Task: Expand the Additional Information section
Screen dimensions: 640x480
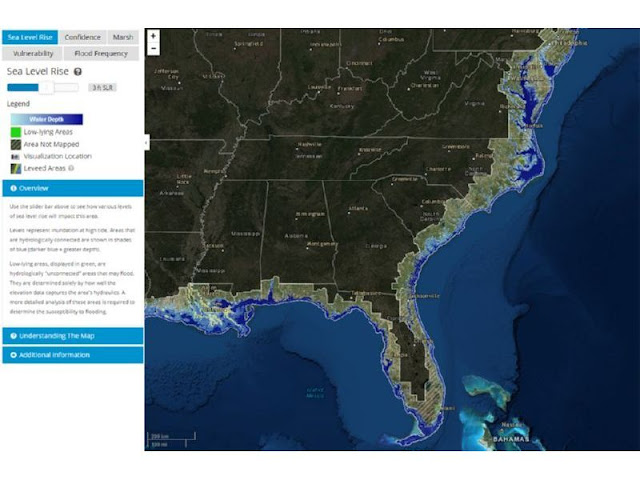Action: 72,355
